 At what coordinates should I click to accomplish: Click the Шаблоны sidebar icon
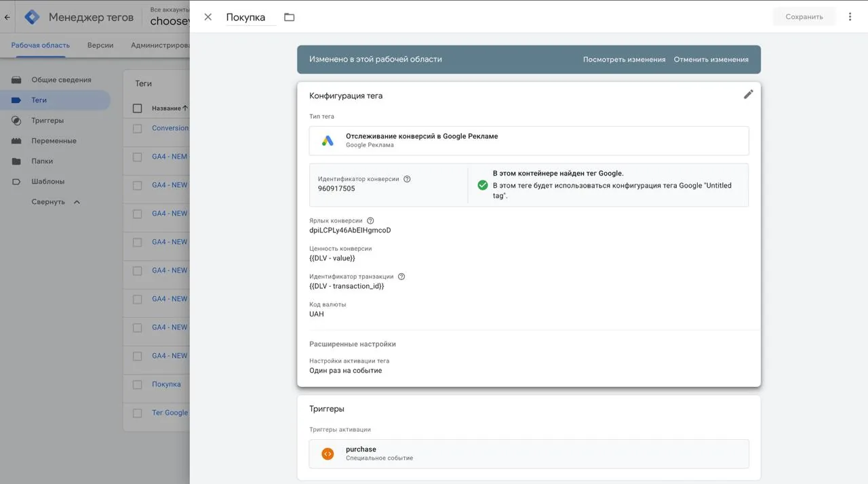pos(16,182)
